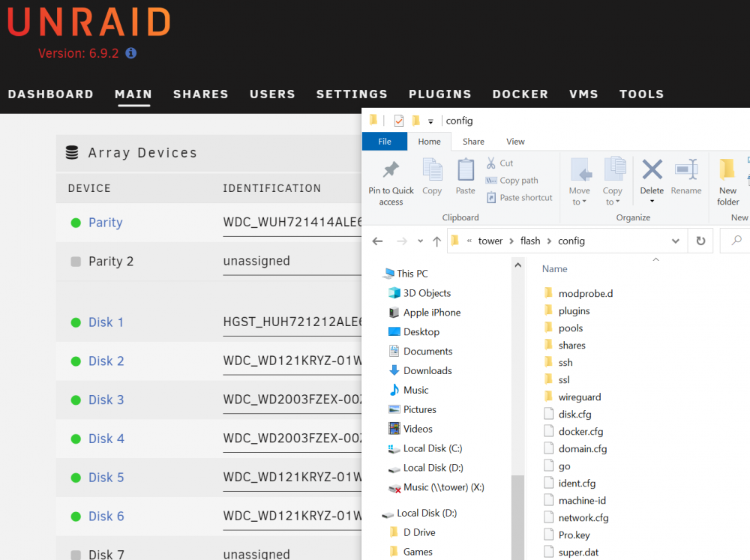Click Pin to Quick access in Explorer ribbon
The width and height of the screenshot is (750, 560).
coord(391,182)
